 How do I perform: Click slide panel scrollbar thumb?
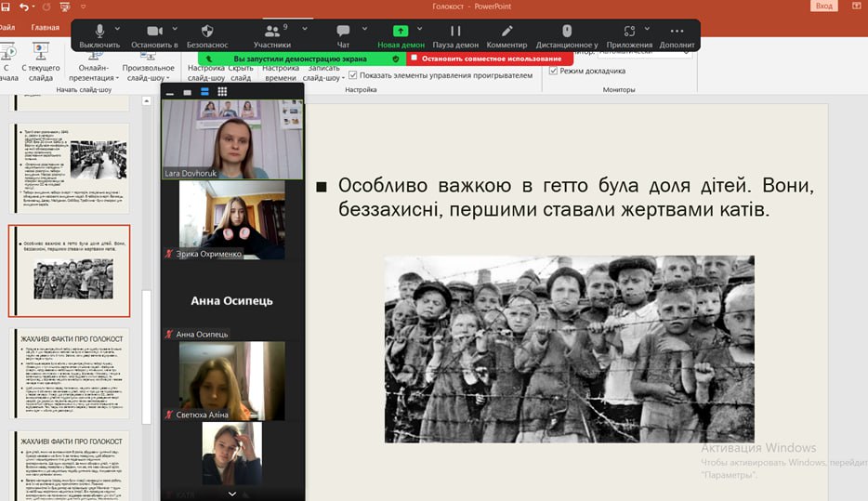coord(146,357)
